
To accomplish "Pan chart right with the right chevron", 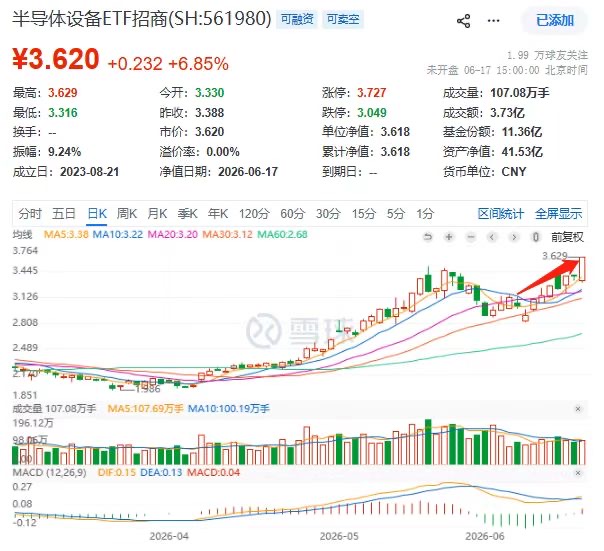I will click(x=514, y=237).
